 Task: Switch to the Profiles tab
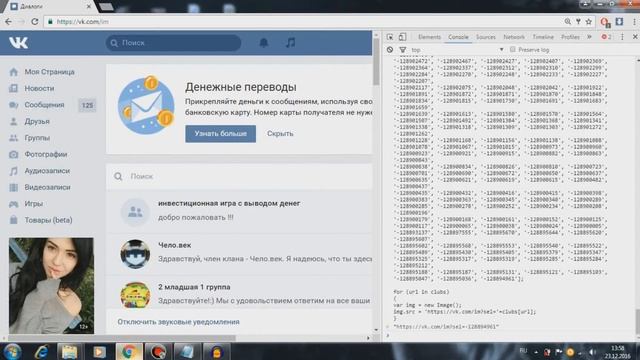(570, 37)
